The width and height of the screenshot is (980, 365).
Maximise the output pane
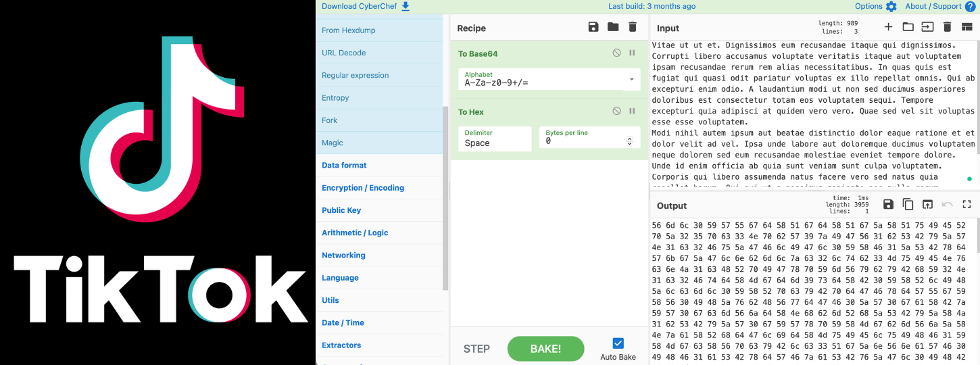pyautogui.click(x=966, y=204)
